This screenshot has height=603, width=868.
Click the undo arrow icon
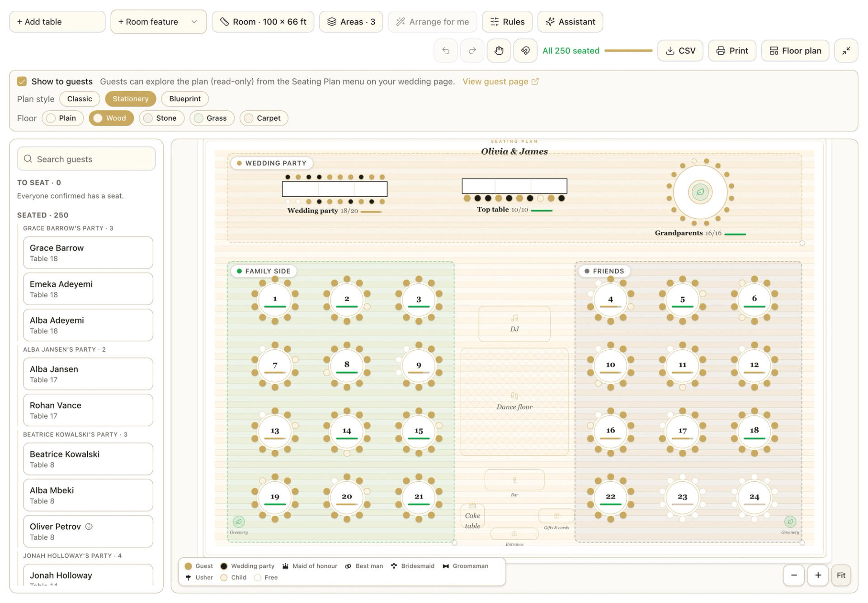pyautogui.click(x=446, y=51)
